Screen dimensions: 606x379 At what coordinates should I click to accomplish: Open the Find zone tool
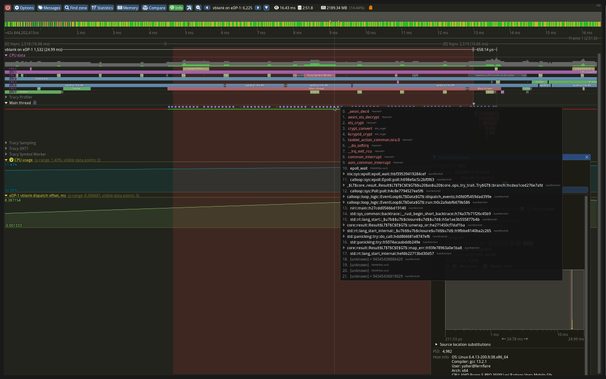[76, 8]
